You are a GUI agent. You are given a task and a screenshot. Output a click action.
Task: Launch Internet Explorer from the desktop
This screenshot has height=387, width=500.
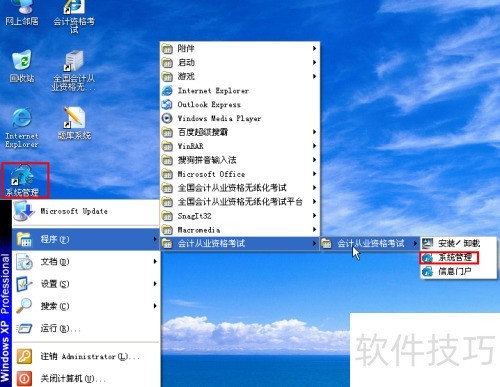tap(22, 128)
